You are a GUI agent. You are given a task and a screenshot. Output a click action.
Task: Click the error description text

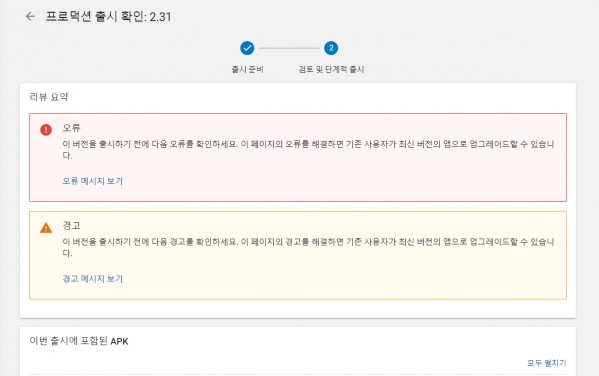pos(308,150)
